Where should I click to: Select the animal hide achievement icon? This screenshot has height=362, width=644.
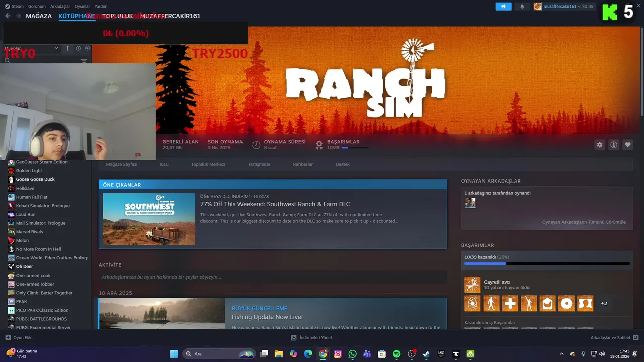point(585,303)
